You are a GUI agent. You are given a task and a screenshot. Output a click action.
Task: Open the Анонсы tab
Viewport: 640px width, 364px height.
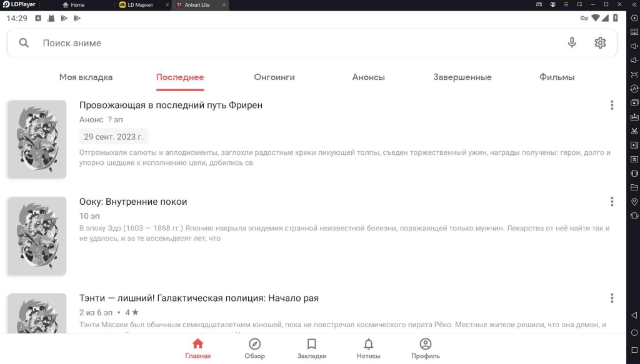[367, 77]
